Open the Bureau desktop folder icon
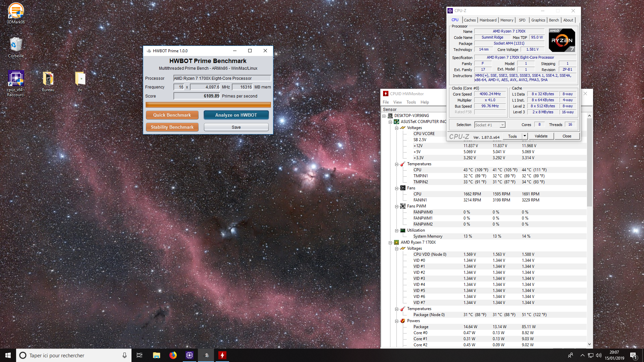 click(x=48, y=81)
